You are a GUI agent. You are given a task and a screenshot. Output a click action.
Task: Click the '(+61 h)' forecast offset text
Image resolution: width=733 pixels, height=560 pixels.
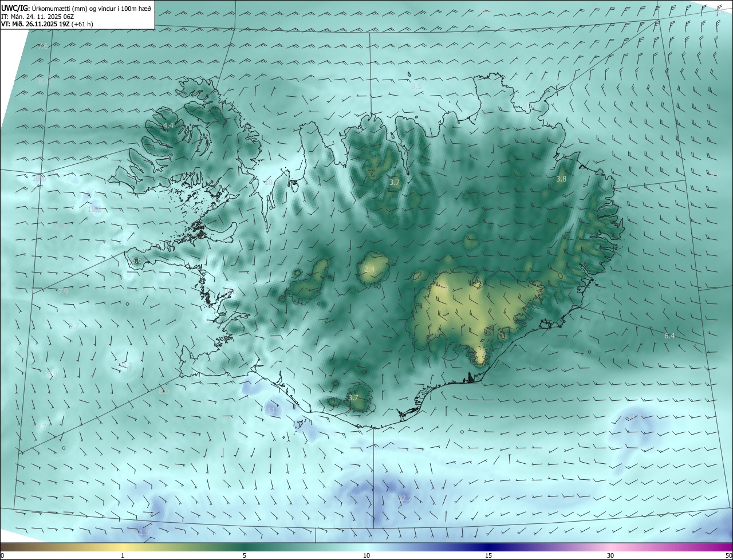coord(81,24)
